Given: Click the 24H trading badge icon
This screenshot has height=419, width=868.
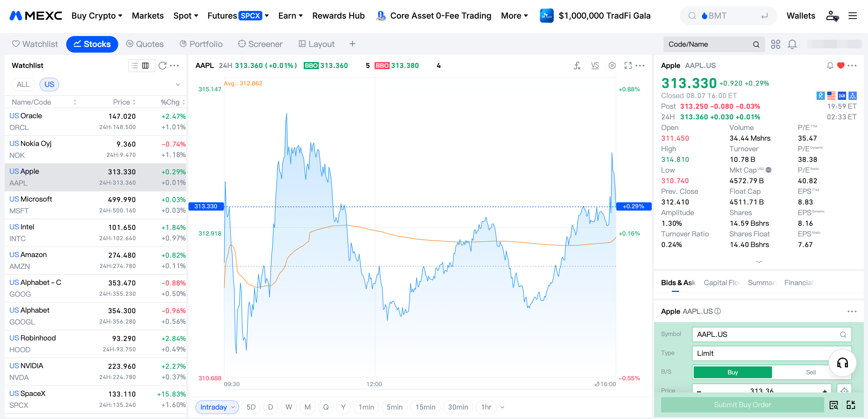Looking at the screenshot, I should coord(842,96).
